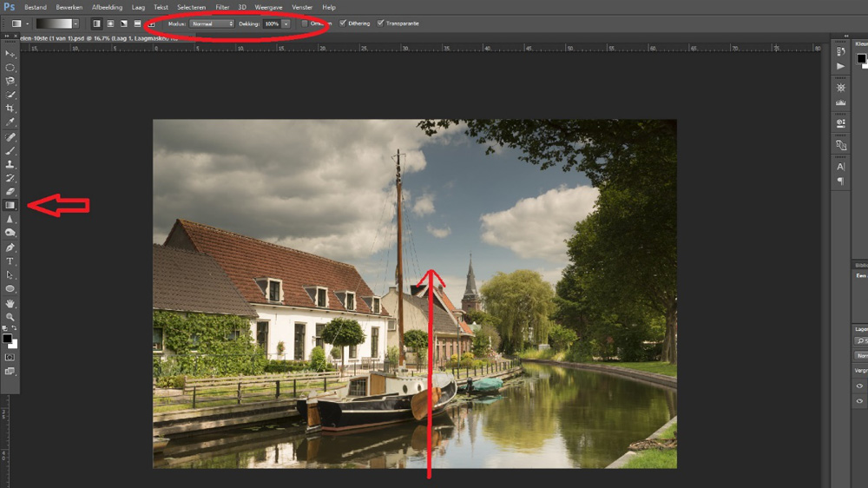Select the Eyedropper tool
The image size is (868, 488).
coord(10,122)
